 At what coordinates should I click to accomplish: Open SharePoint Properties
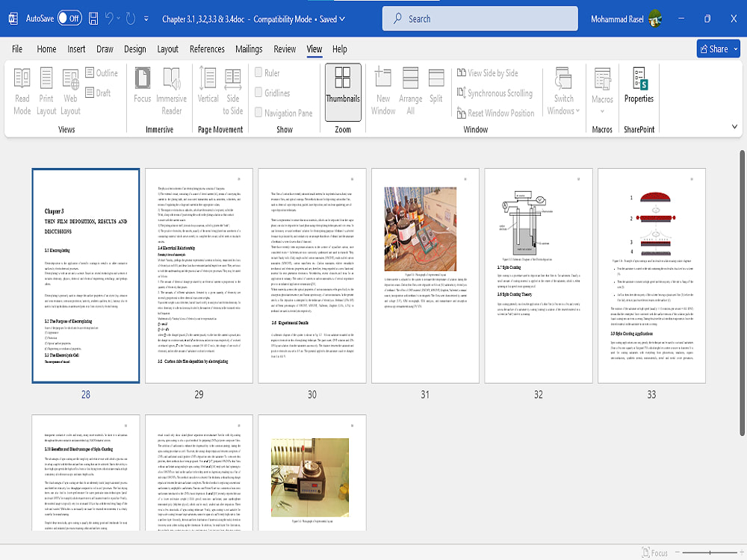pyautogui.click(x=639, y=86)
